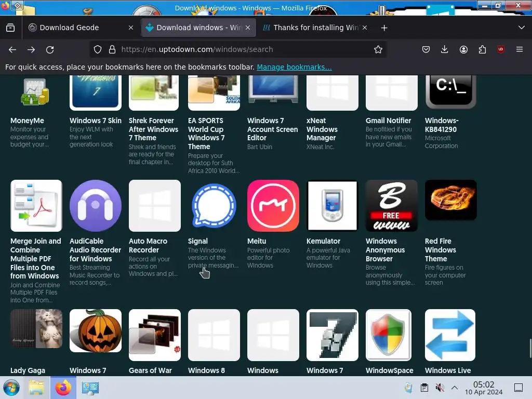
Task: View site security padlock information
Action: 112,49
